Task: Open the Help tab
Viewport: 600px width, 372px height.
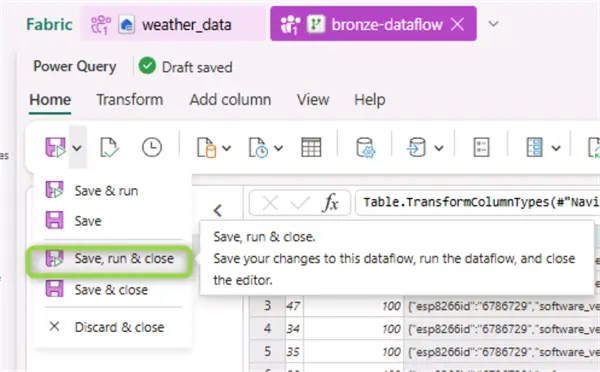Action: pyautogui.click(x=370, y=100)
